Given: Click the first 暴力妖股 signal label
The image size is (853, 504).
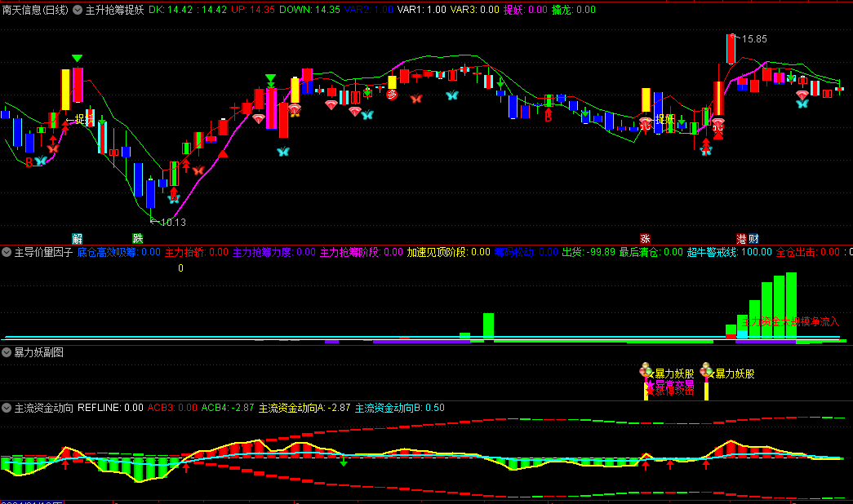Looking at the screenshot, I should [x=674, y=374].
